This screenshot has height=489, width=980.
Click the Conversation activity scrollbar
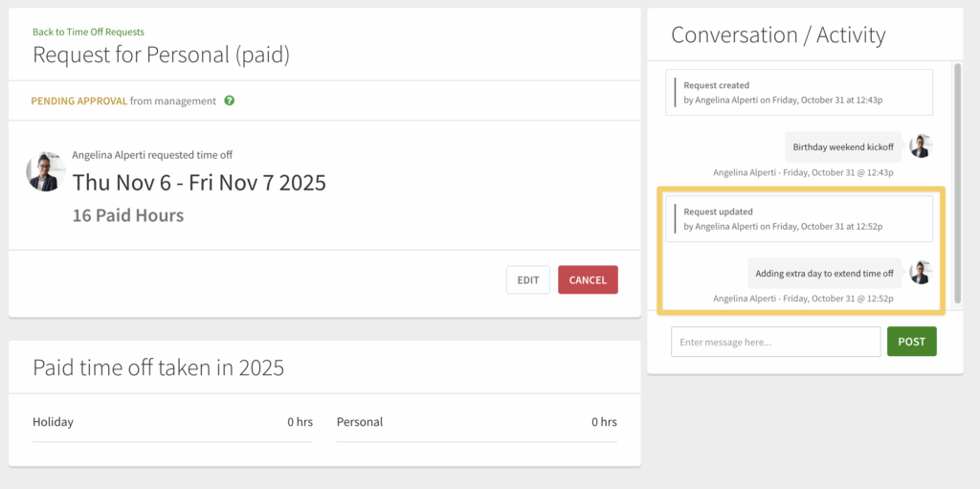click(955, 182)
